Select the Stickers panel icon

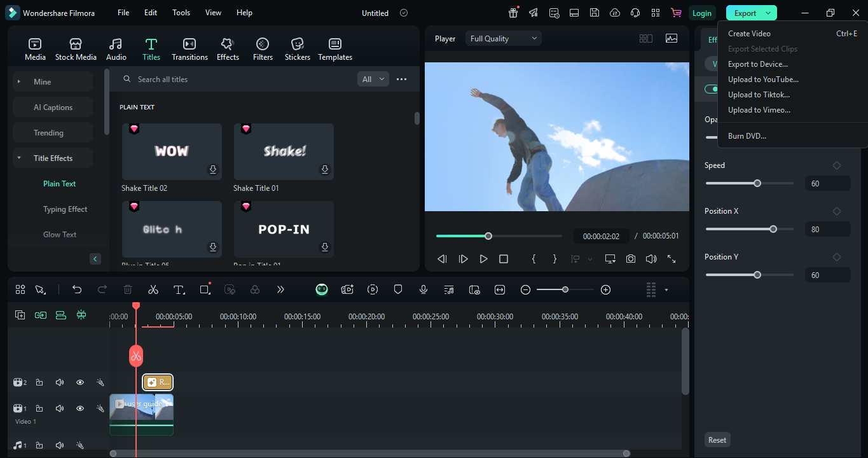coord(297,49)
